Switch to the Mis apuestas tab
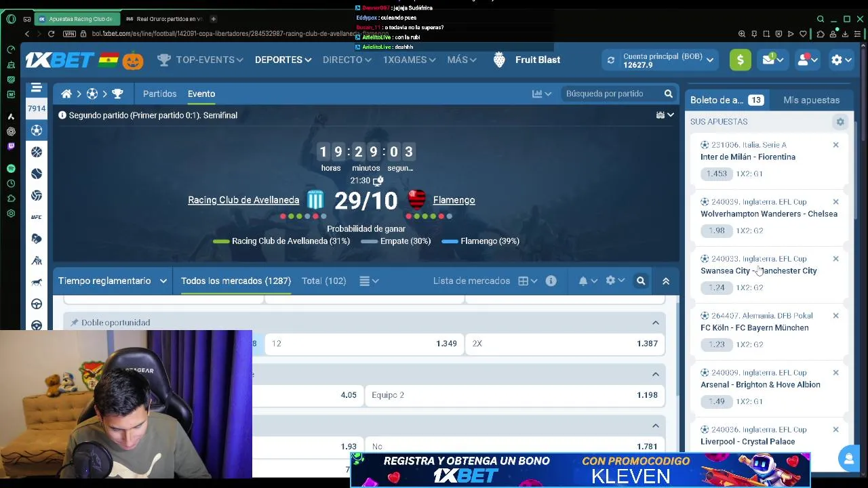The image size is (868, 488). 811,100
